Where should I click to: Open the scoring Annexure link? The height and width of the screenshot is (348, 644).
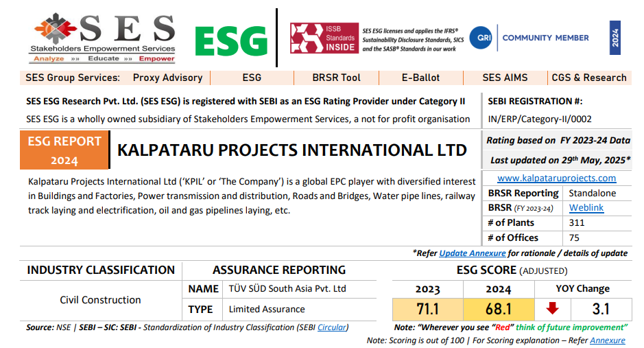click(608, 340)
